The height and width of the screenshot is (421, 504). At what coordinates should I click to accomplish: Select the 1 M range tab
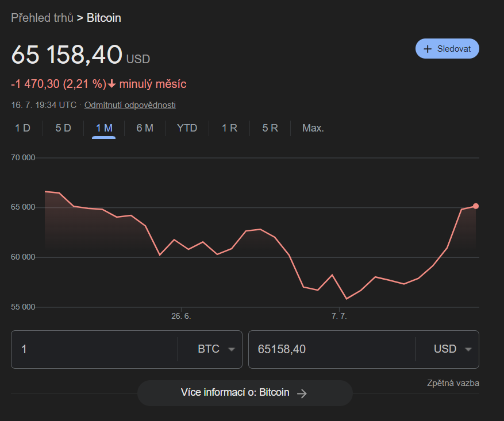104,128
